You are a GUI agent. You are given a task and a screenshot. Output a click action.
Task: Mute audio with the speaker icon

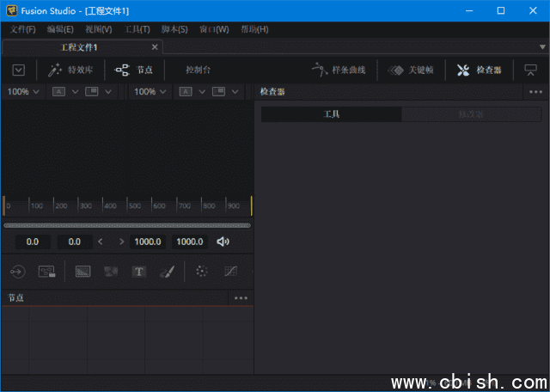(x=223, y=242)
